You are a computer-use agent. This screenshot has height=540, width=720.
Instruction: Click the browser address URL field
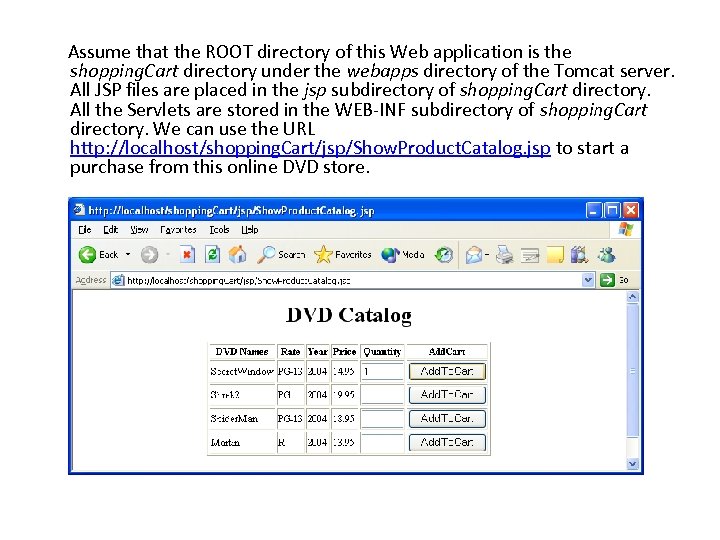click(351, 280)
